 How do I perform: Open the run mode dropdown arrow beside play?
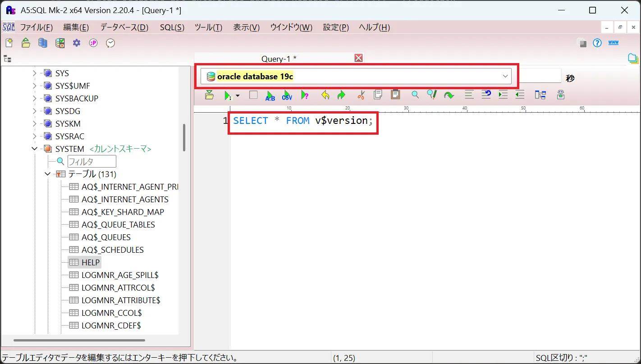tap(238, 96)
